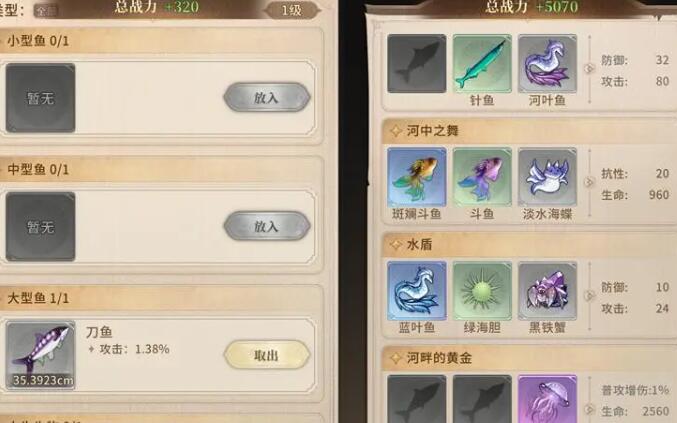This screenshot has height=423, width=677.
Task: Select the 针鱼 needlefish icon
Action: 482,64
